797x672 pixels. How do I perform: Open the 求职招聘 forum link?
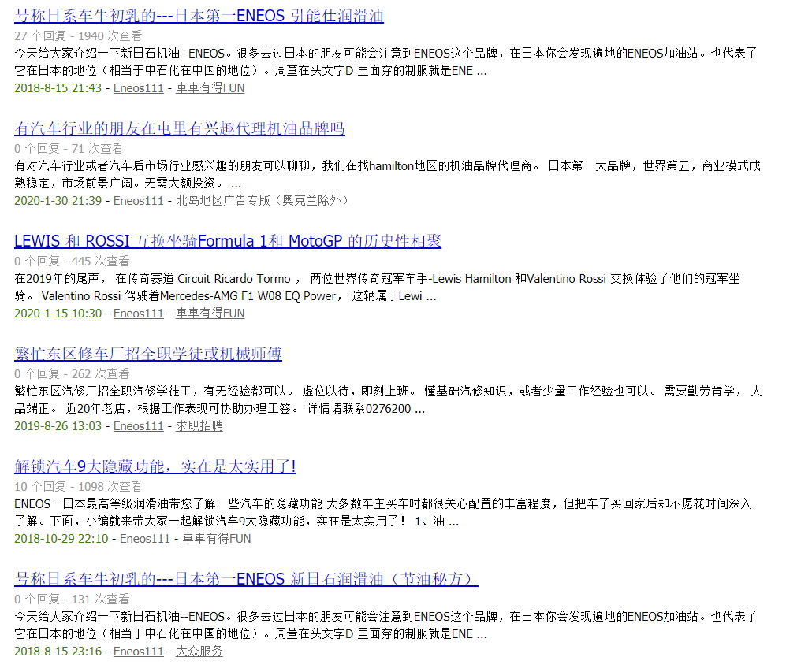[199, 426]
